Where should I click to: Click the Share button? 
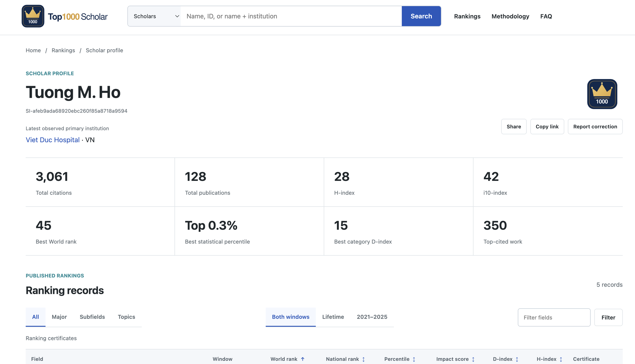point(514,127)
